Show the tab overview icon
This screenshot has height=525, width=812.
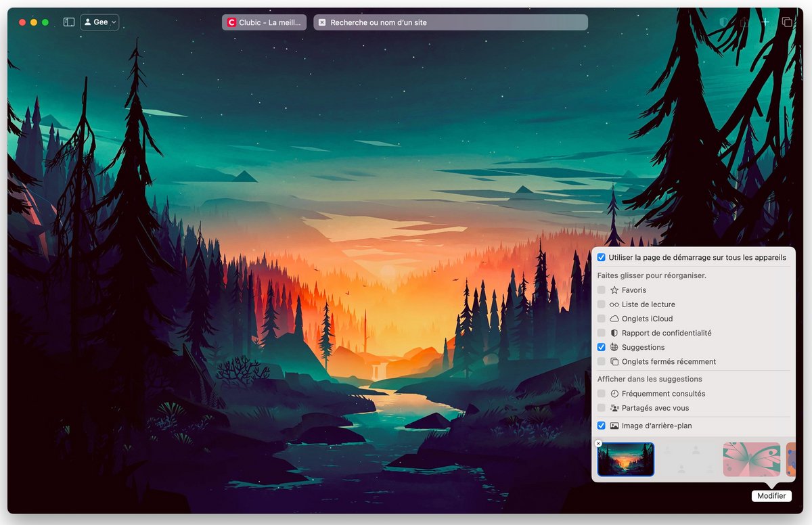pos(787,22)
